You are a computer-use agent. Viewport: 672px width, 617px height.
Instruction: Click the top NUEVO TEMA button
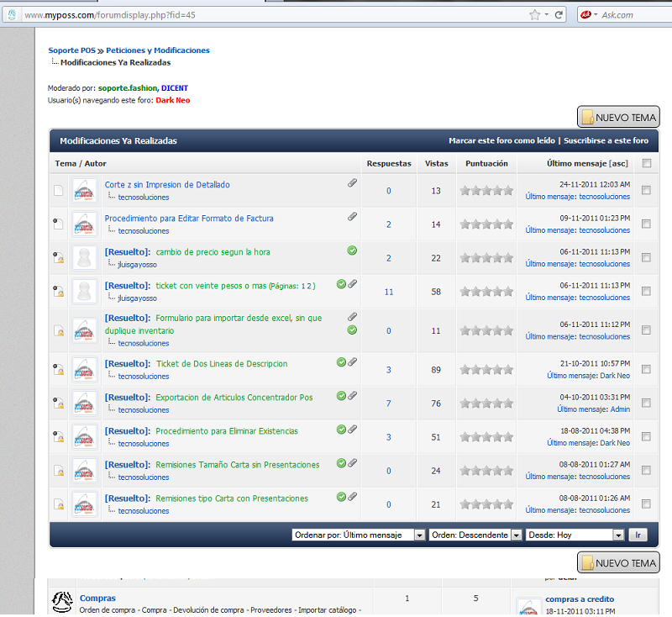[618, 117]
